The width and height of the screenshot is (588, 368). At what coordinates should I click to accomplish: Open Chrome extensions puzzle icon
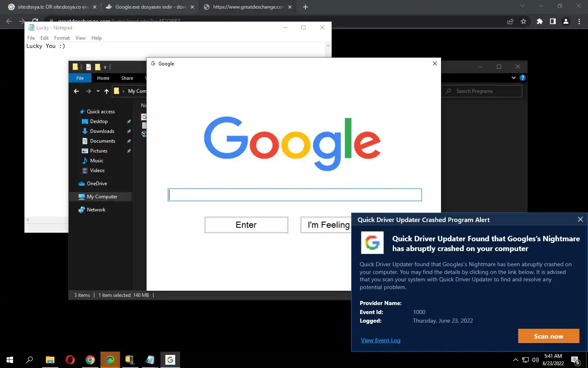540,21
